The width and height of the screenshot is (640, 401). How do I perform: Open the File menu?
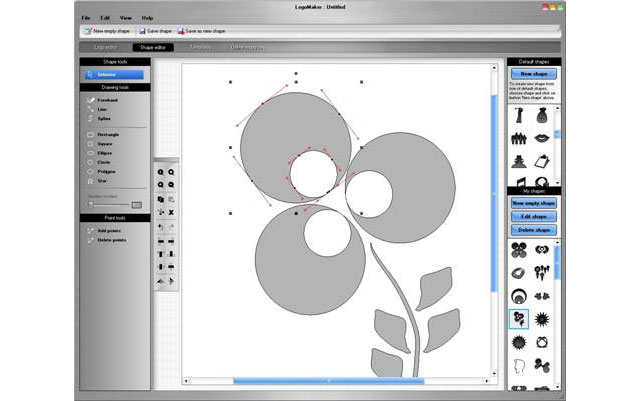[x=86, y=18]
